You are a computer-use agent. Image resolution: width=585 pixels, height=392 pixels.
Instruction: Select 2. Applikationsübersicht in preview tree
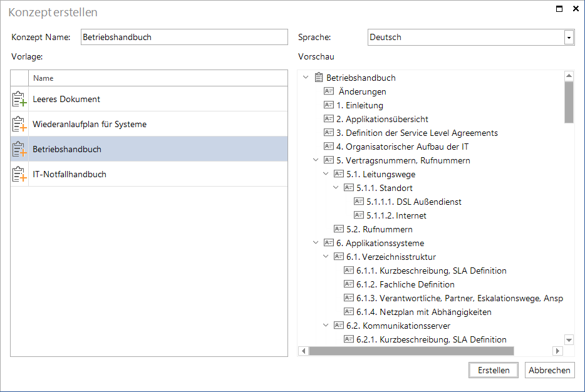point(382,120)
